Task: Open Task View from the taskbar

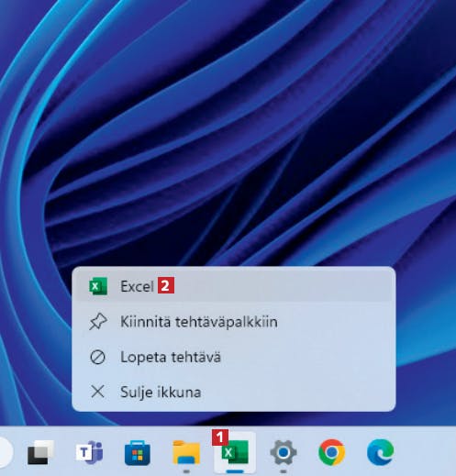Action: point(40,452)
